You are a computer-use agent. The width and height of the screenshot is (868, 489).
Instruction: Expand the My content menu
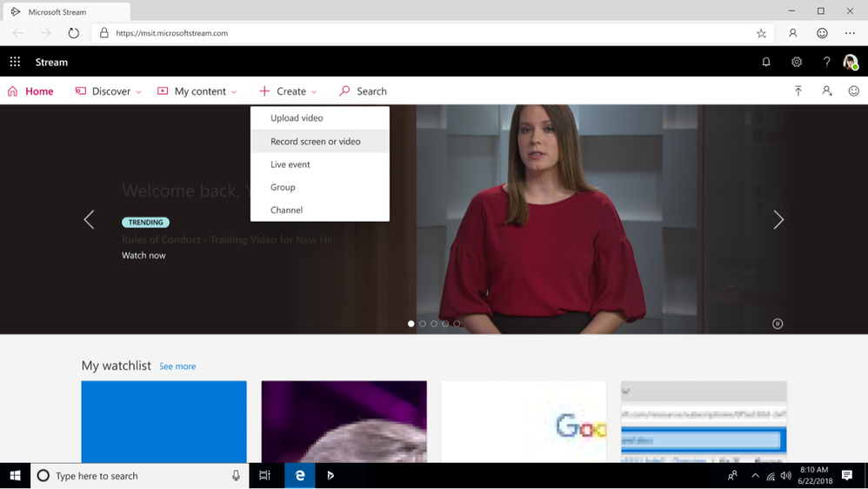tap(197, 91)
